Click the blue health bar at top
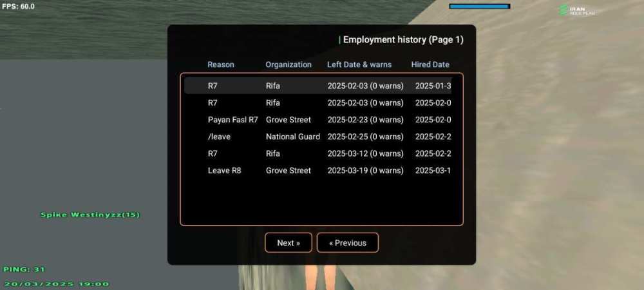 click(x=480, y=6)
